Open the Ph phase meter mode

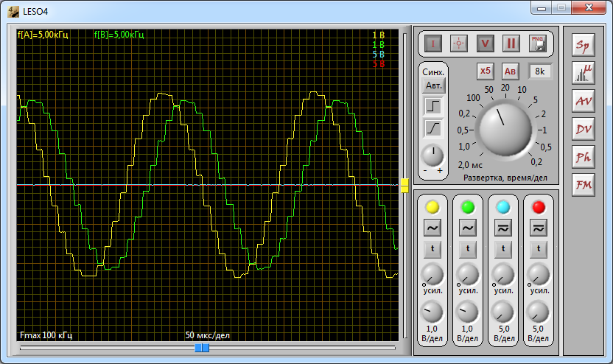click(584, 157)
